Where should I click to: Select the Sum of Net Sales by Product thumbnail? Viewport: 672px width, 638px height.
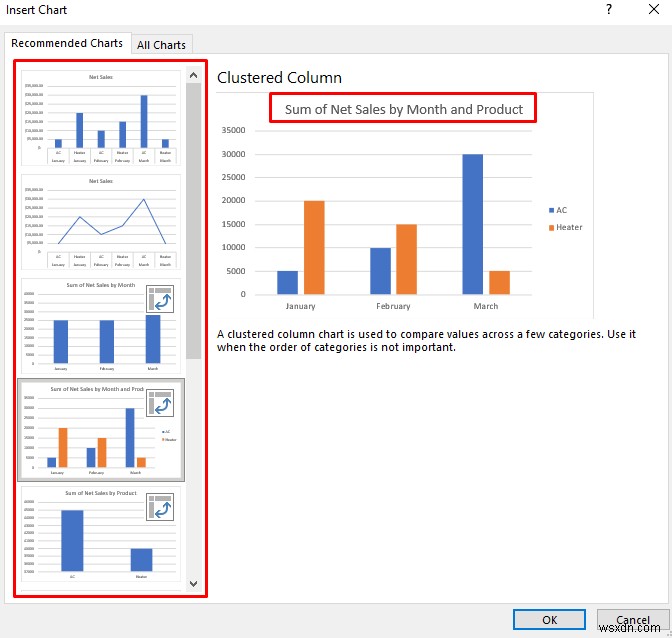pos(101,534)
